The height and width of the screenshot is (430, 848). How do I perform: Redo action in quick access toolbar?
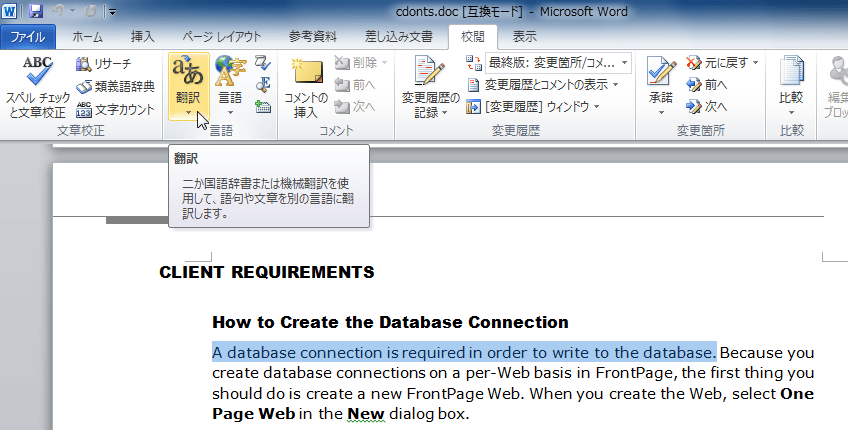pos(90,11)
